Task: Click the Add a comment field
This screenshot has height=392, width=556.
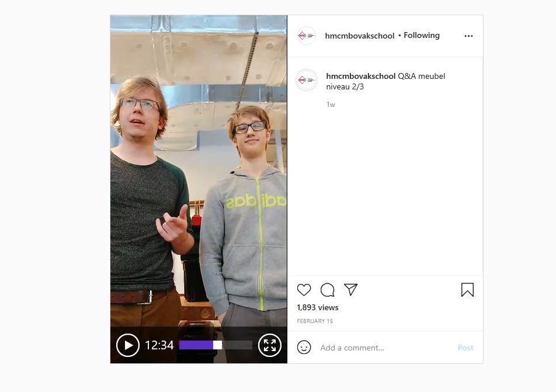Action: [x=385, y=348]
